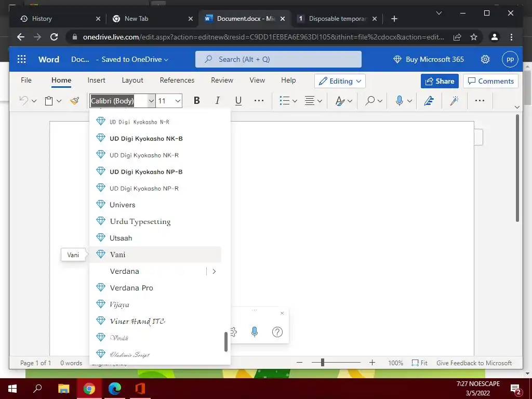Select Urdu Typesetting font
Image resolution: width=532 pixels, height=399 pixels.
(155, 221)
